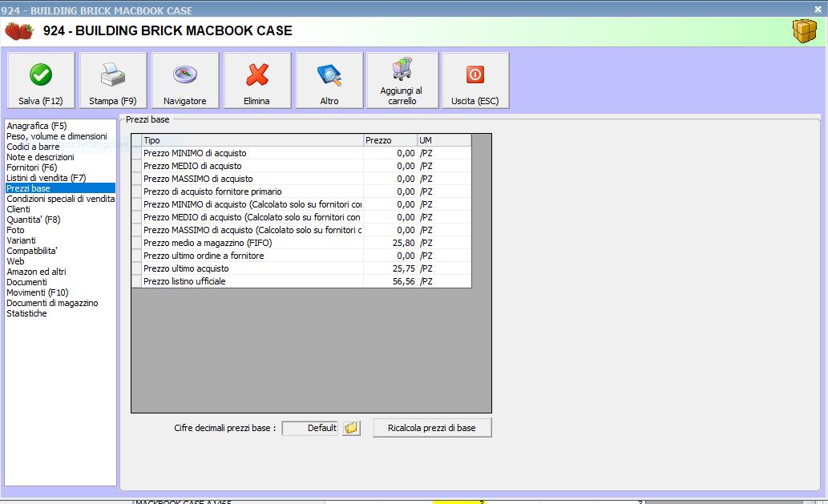The height and width of the screenshot is (504, 828).
Task: Select Prezzo ultimo ordine a fornitore row
Action: [x=301, y=256]
